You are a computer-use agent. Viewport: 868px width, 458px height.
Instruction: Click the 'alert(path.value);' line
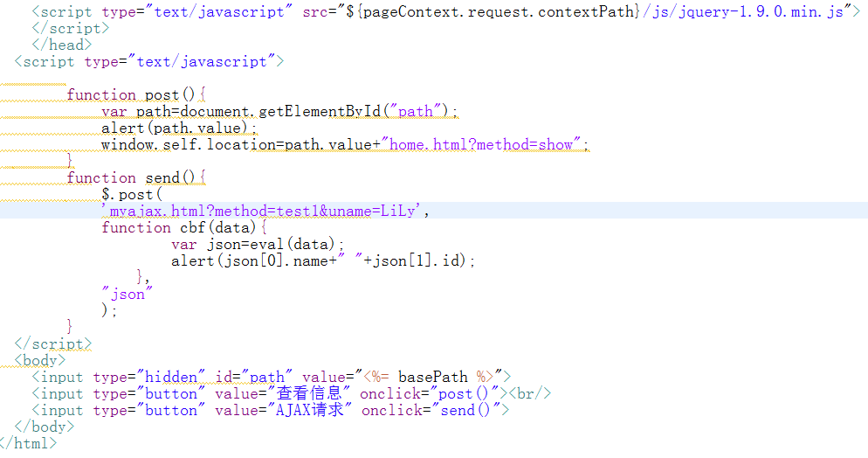[179, 128]
